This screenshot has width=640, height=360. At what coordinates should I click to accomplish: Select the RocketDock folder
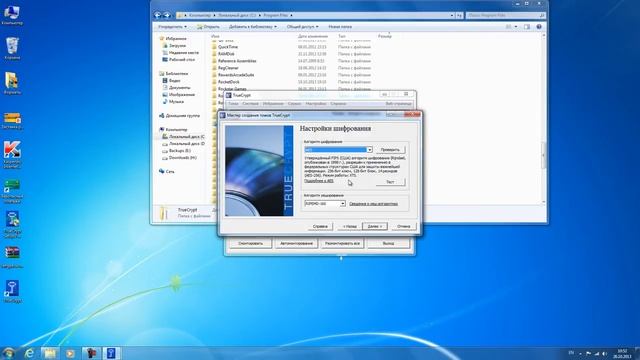pos(229,82)
